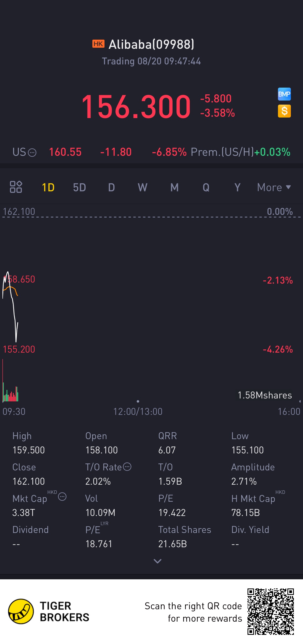The width and height of the screenshot is (303, 644).
Task: Tap the Tiger Brokers logo
Action: click(21, 611)
